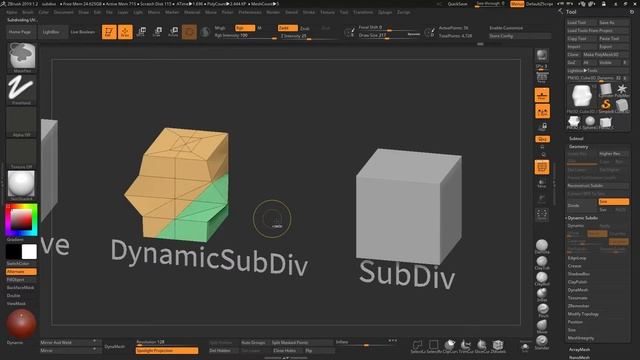
Task: Expand the ShadowBox subsection
Action: [x=578, y=274]
